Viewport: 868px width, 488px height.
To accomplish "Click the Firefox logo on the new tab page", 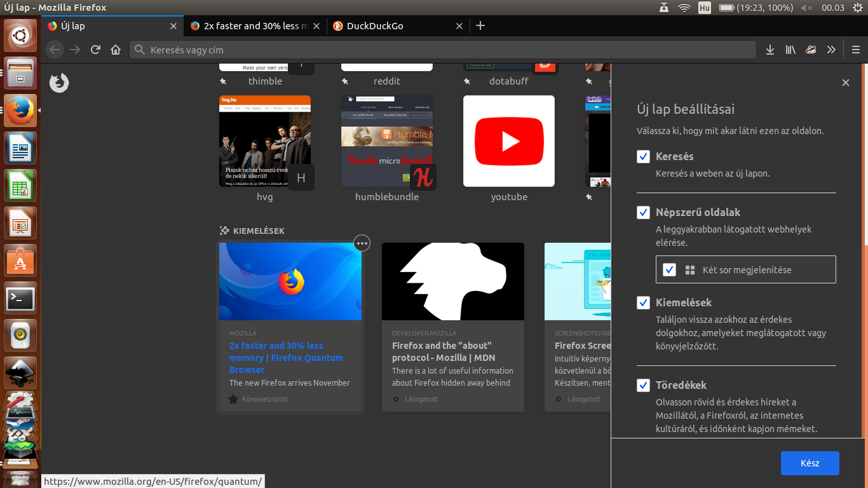I will pyautogui.click(x=59, y=83).
